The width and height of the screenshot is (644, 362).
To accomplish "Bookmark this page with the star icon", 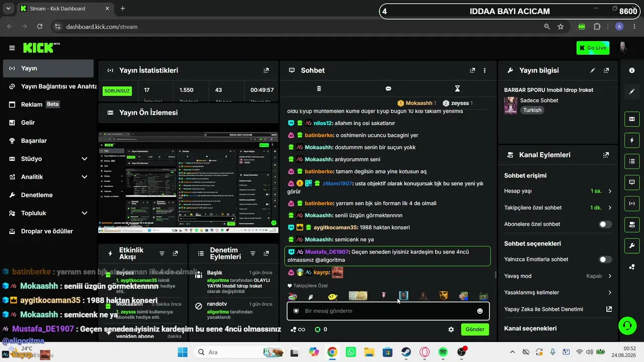I will pyautogui.click(x=560, y=27).
